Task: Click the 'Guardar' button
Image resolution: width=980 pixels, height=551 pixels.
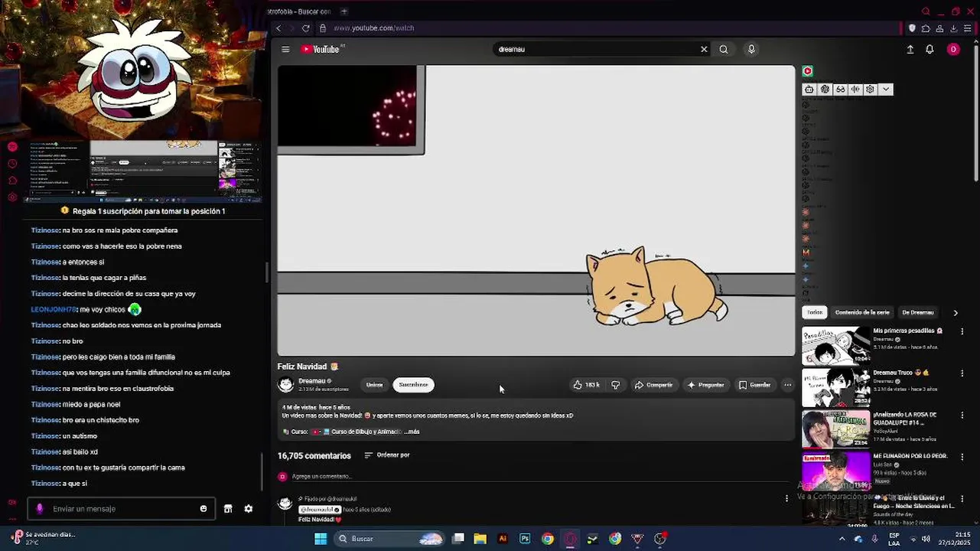Action: (x=755, y=385)
